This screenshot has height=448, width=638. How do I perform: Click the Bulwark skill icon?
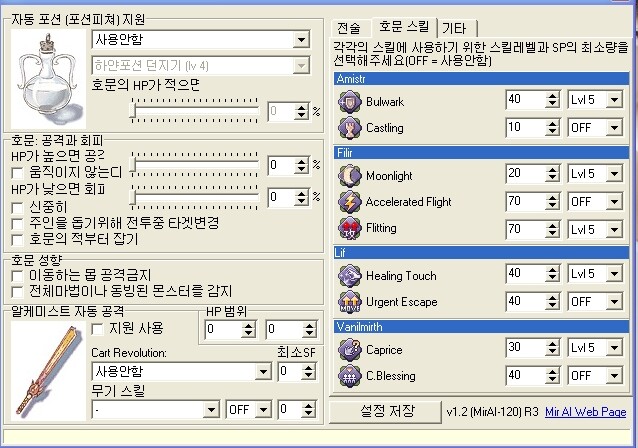(x=350, y=101)
